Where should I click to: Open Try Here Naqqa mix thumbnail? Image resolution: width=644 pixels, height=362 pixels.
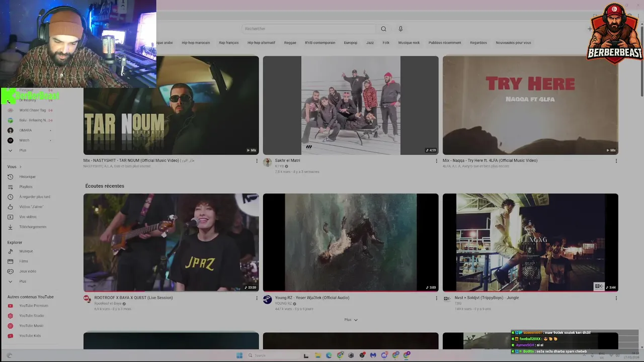pos(530,105)
